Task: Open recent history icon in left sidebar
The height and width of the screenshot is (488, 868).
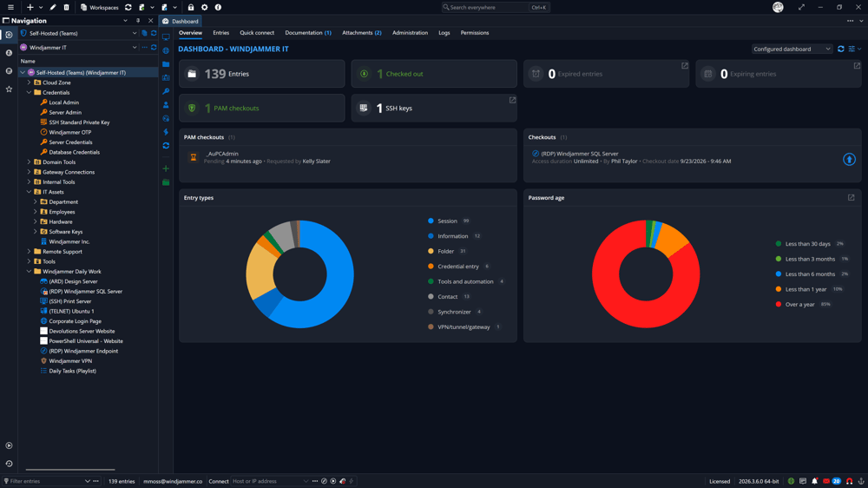Action: coord(9,464)
